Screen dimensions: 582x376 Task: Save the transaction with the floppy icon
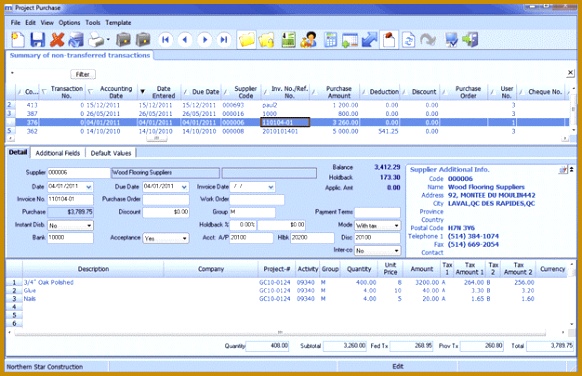click(37, 40)
